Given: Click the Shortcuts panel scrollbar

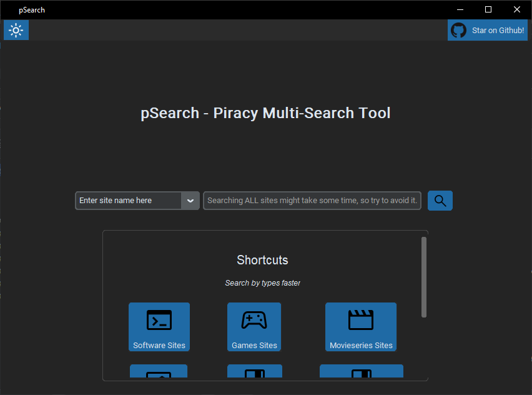Looking at the screenshot, I should click(x=424, y=277).
